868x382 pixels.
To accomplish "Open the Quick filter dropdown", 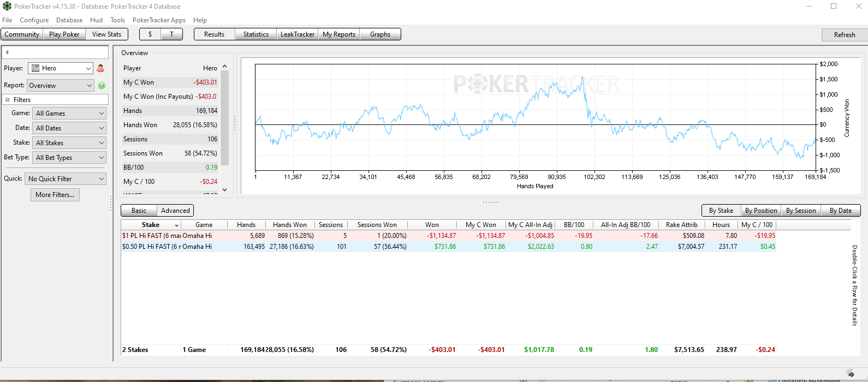I will (66, 179).
